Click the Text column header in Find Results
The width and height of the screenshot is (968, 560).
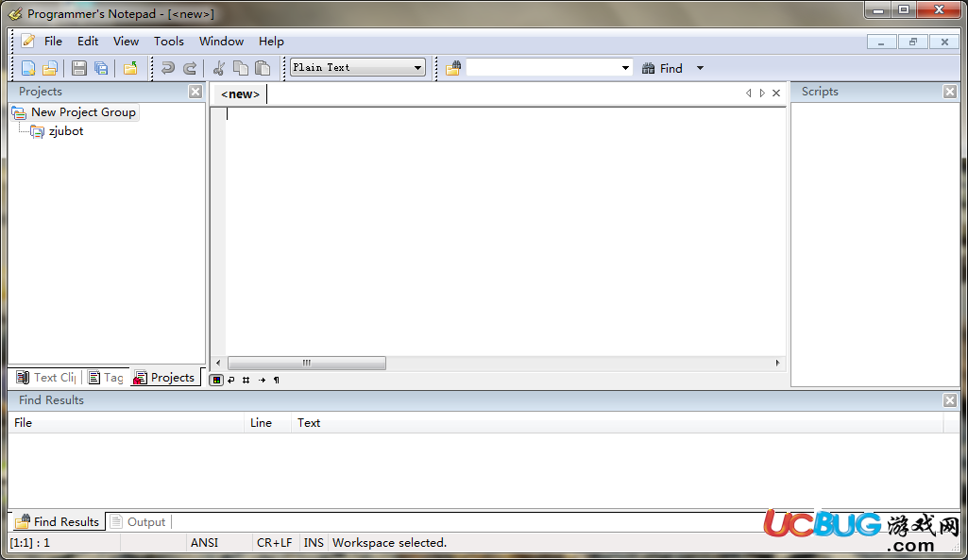click(618, 423)
